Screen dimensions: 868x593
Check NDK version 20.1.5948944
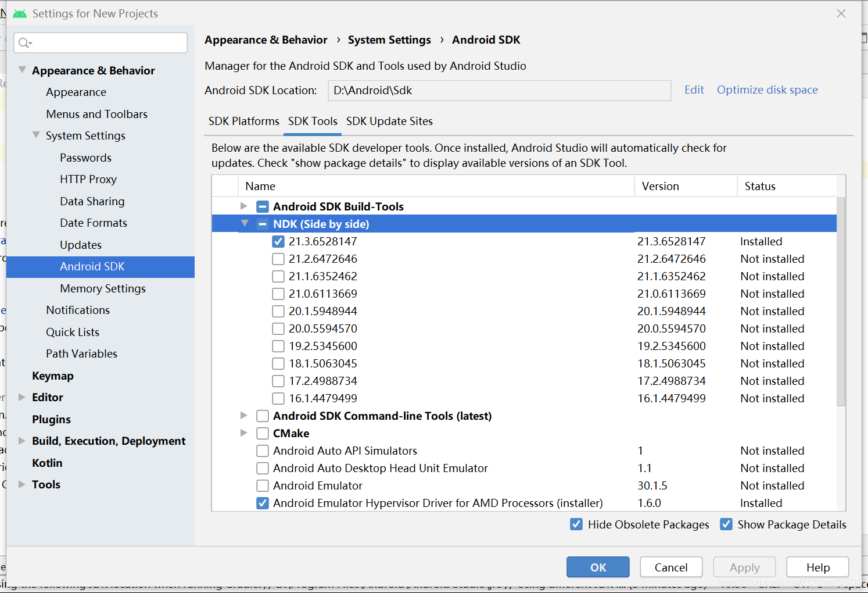tap(278, 311)
